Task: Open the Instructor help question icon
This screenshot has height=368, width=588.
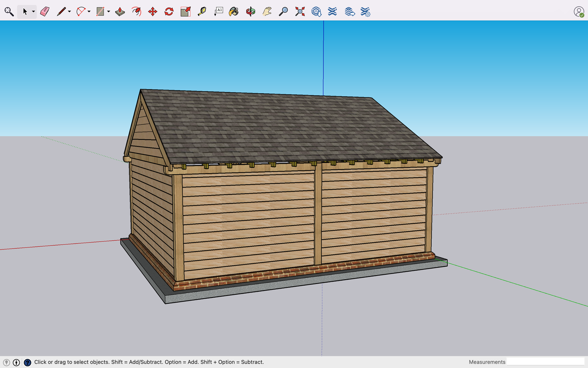Action: click(28, 362)
